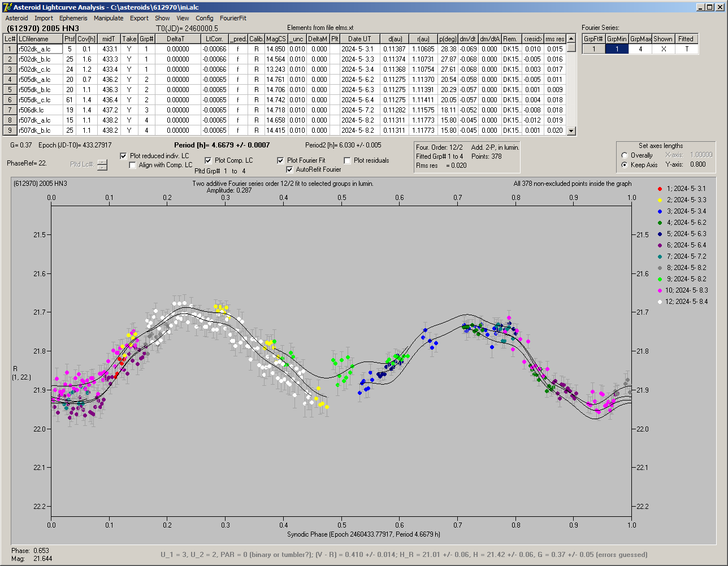Click the X-axis length value 1.00000

(x=700, y=155)
